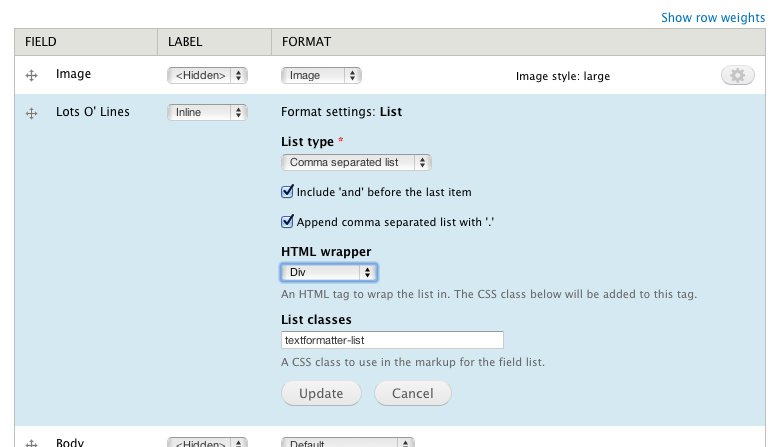Click the Show row weights link
Screen dimensions: 781x447
click(713, 18)
